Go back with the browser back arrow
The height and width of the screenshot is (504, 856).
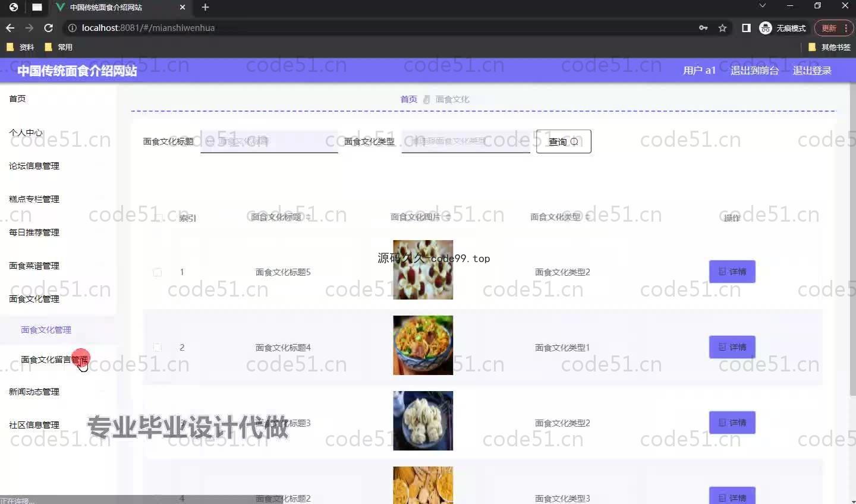pyautogui.click(x=10, y=28)
